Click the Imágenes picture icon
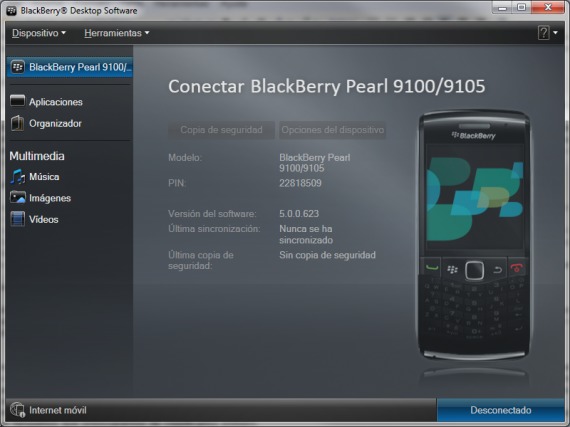Image resolution: width=570 pixels, height=427 pixels. [18, 197]
